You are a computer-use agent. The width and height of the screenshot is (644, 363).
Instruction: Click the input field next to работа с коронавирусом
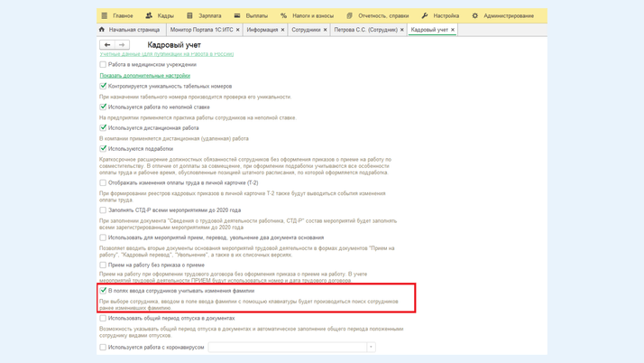288,348
